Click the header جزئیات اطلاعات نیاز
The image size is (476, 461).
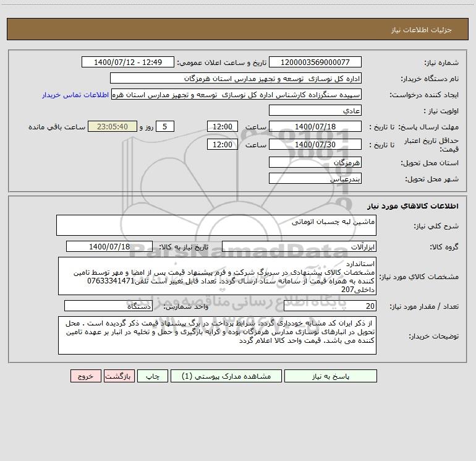[422, 30]
